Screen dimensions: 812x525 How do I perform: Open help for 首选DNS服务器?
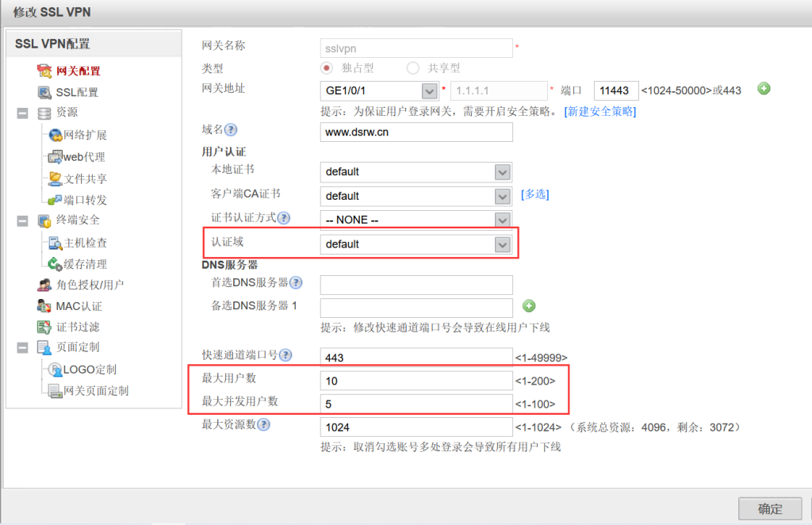click(296, 282)
